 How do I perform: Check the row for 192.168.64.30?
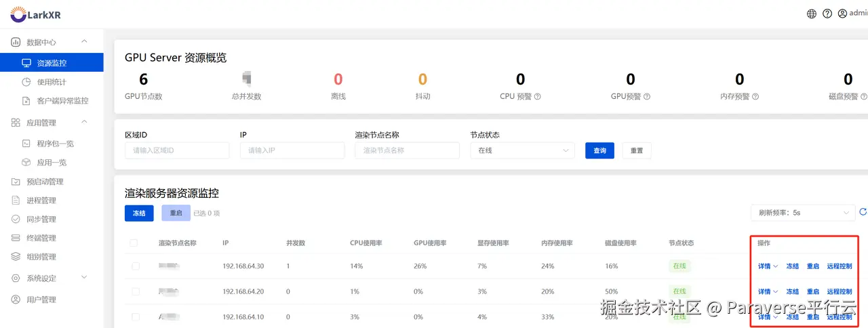[136, 266]
